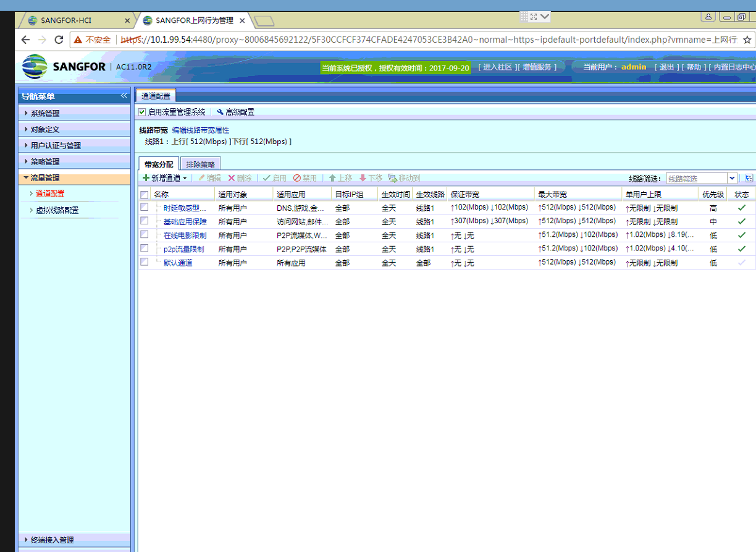
Task: Expand 策略管理 menu section
Action: (x=74, y=161)
